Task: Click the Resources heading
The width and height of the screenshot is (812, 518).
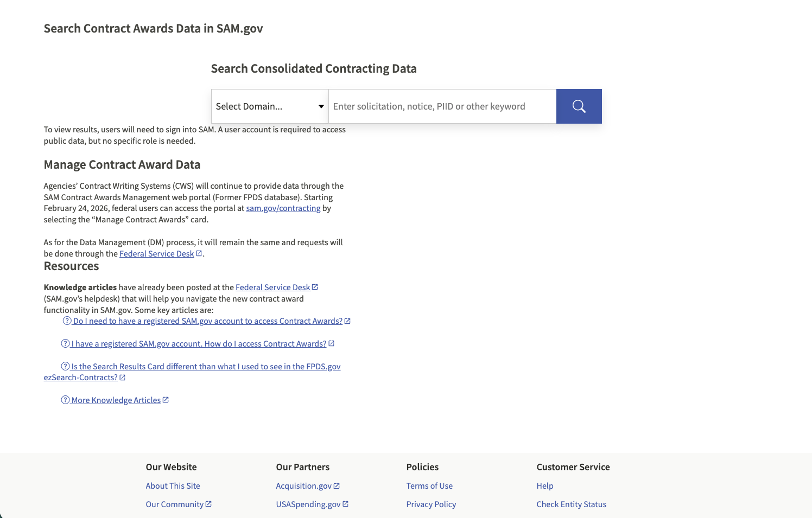Action: [71, 266]
